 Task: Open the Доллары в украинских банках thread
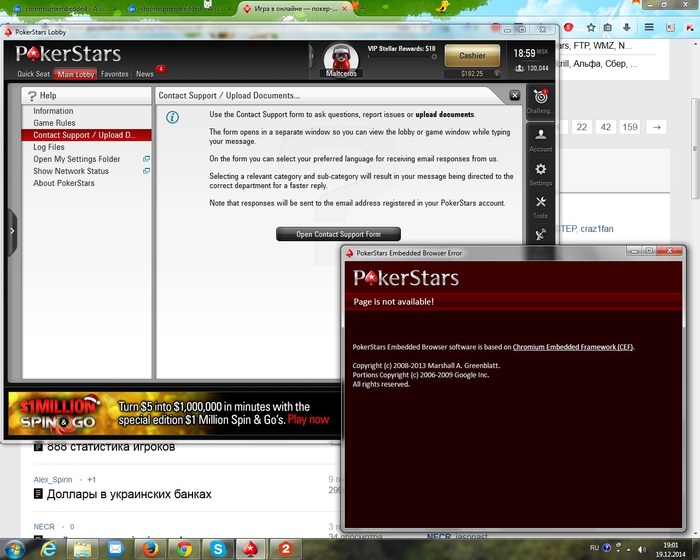[x=129, y=494]
